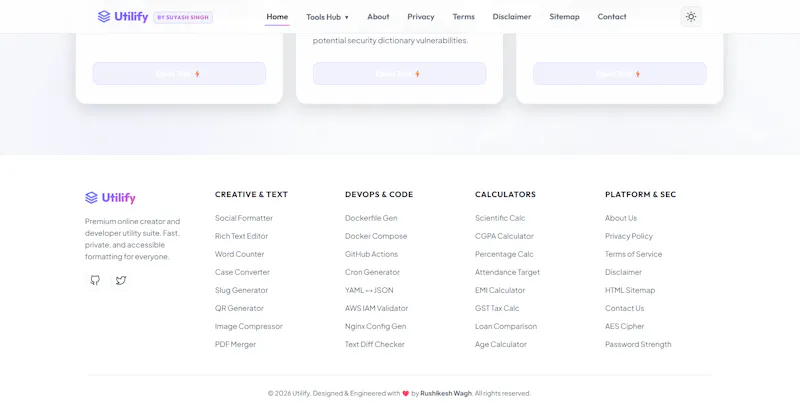Expand the Tools Hub dropdown menu

[x=327, y=17]
